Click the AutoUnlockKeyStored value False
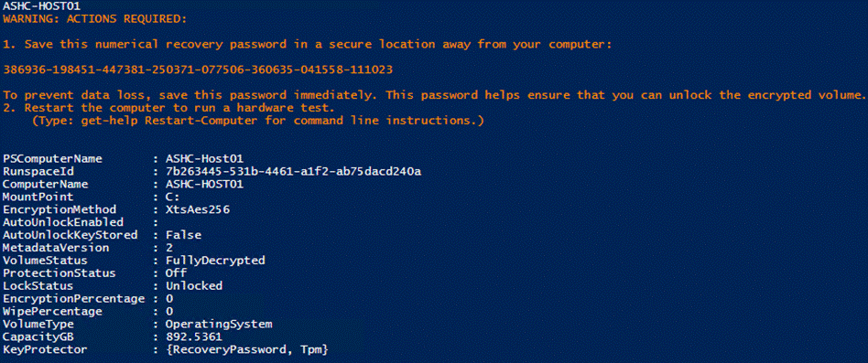This screenshot has height=363, width=868. click(183, 235)
